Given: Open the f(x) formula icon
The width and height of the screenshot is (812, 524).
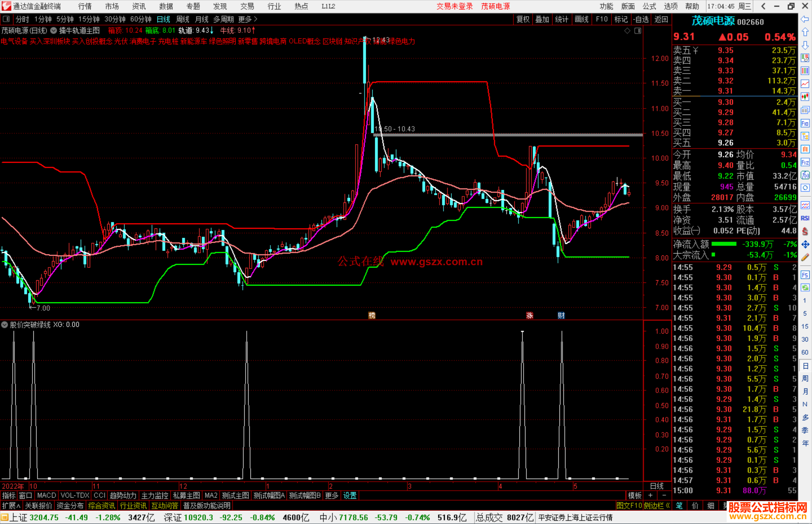Looking at the screenshot, I should coord(805,175).
